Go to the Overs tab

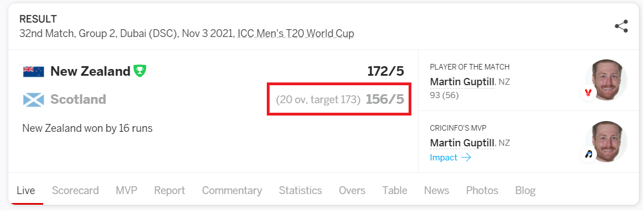pyautogui.click(x=352, y=191)
